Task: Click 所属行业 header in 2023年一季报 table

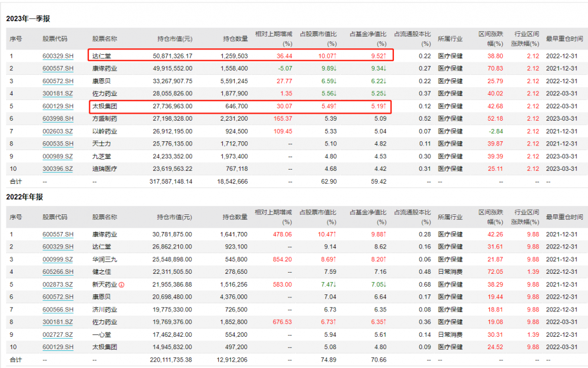Action: tap(450, 39)
